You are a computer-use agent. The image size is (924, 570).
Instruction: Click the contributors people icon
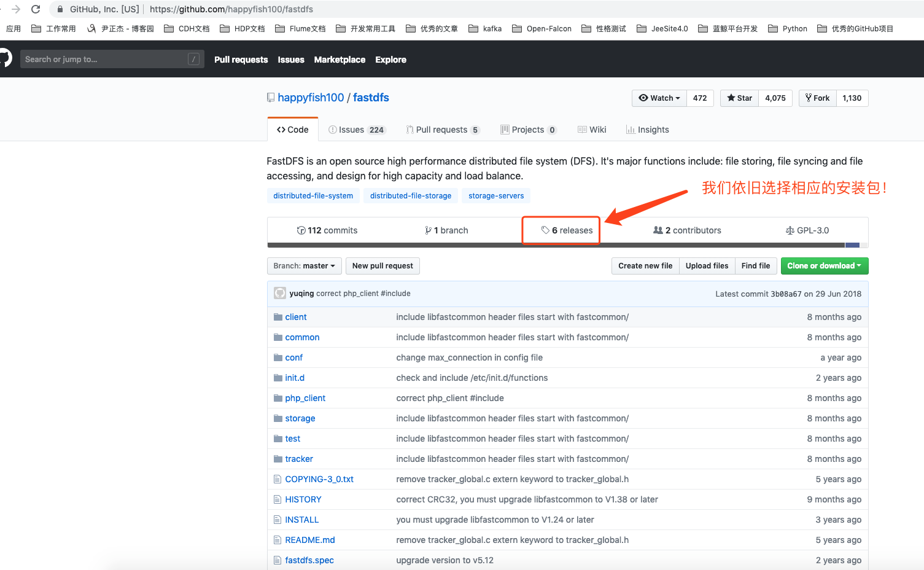658,230
